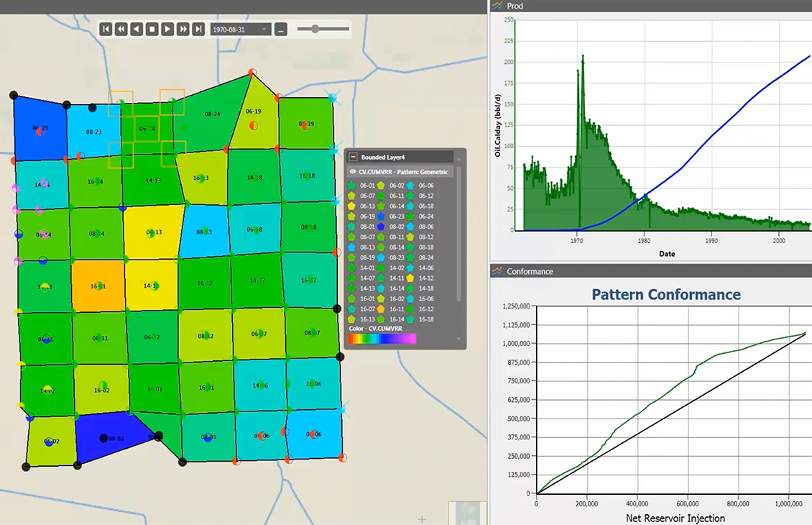812x525 pixels.
Task: Click the yellow 06-13 pentagon in legend
Action: 351,206
